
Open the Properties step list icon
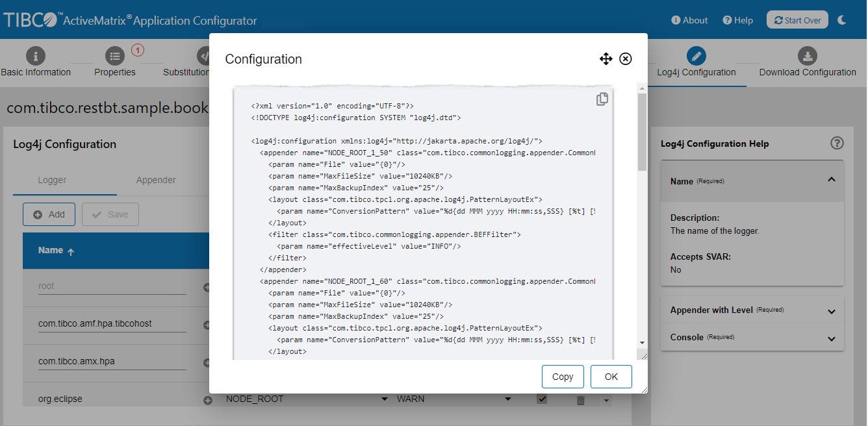pos(114,56)
